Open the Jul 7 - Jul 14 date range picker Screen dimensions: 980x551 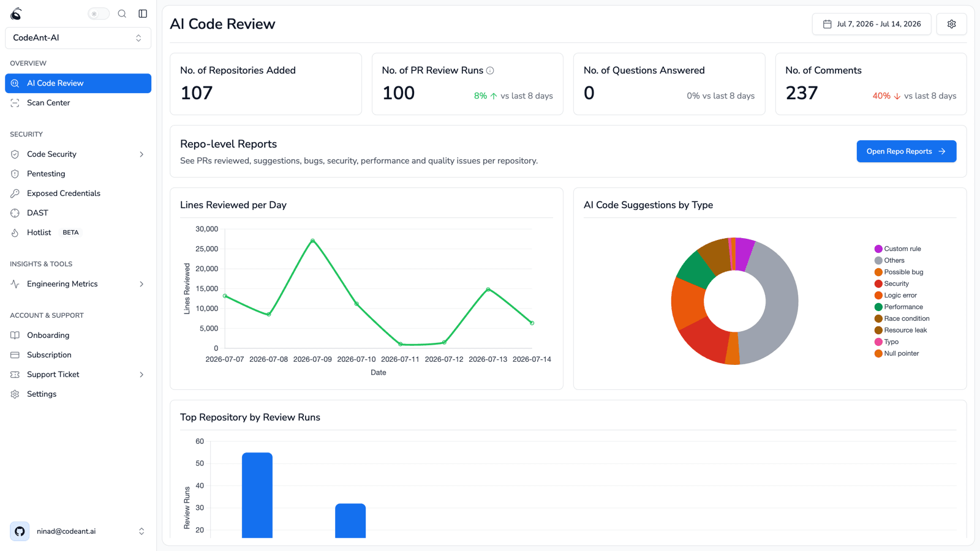pyautogui.click(x=872, y=24)
